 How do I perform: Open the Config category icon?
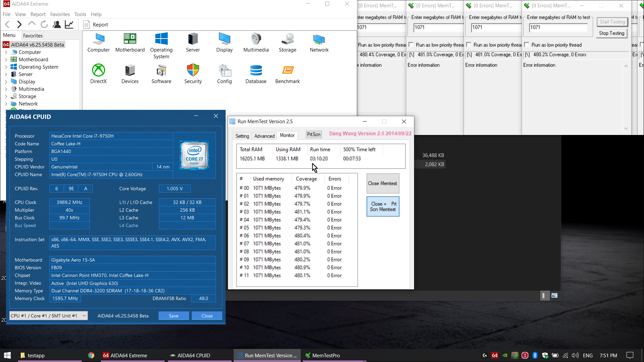[x=224, y=74]
